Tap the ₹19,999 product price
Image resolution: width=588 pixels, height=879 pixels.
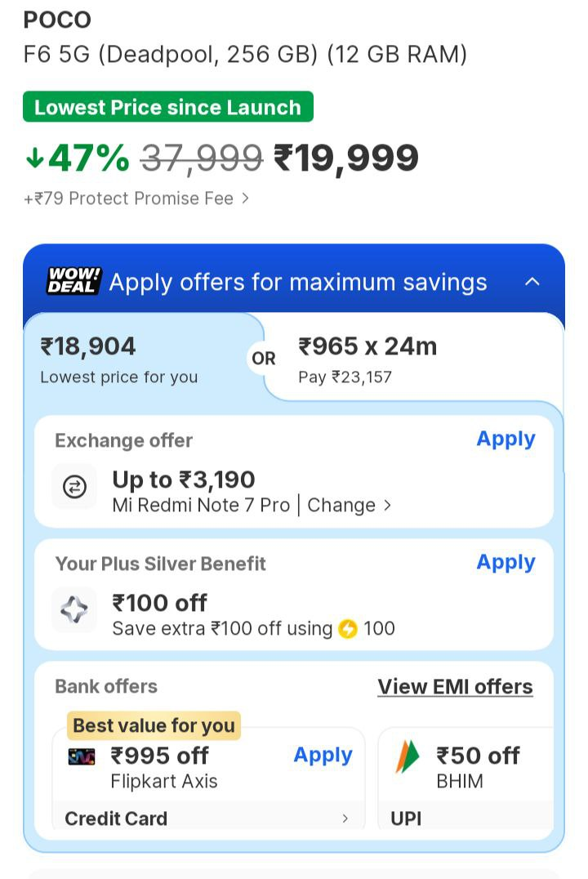point(346,158)
